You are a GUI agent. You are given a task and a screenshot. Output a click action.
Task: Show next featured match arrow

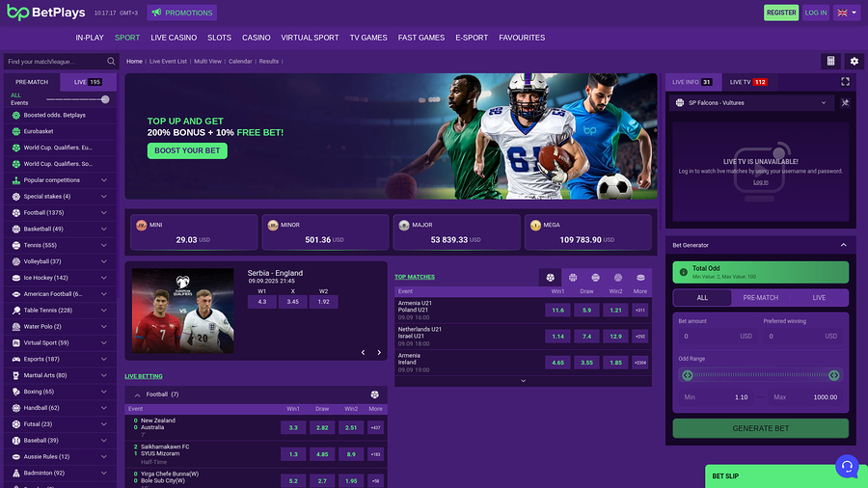point(379,352)
